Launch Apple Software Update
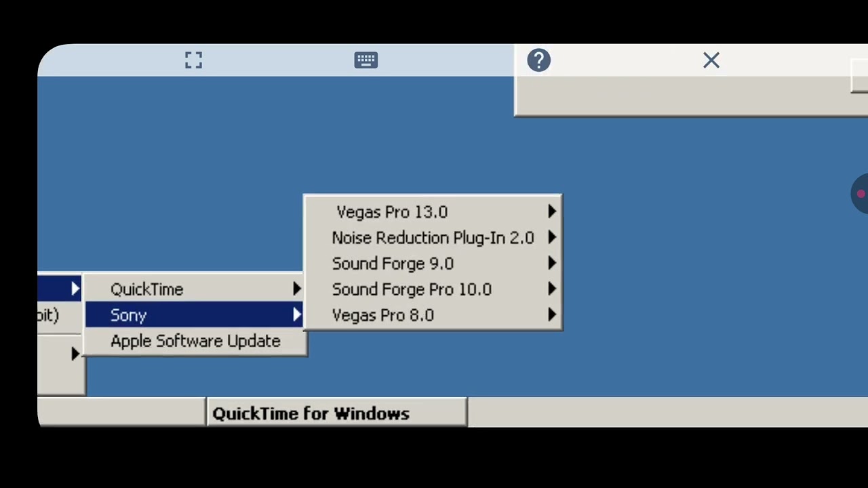The height and width of the screenshot is (488, 868). coord(195,341)
